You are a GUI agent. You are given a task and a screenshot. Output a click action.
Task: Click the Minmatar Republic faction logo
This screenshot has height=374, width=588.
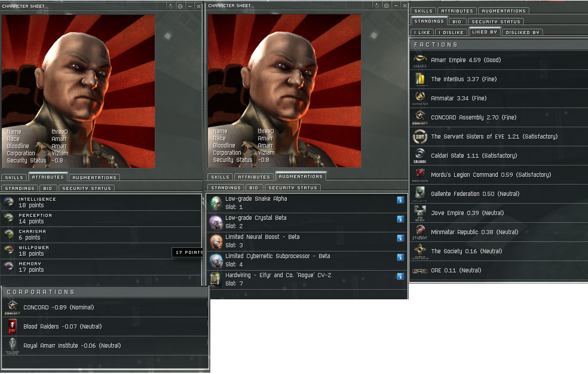[419, 232]
